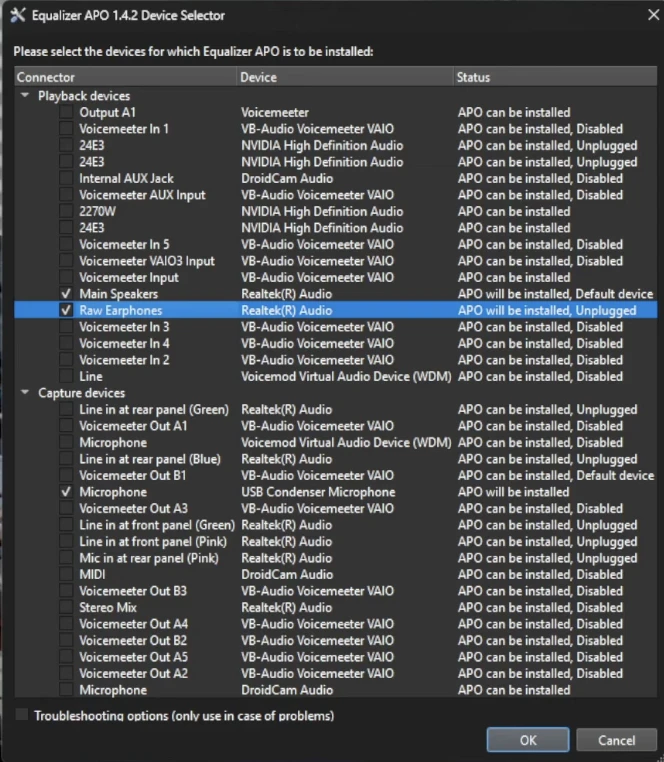Check the Mic in at rear panel (Pink) checkbox

(66, 558)
